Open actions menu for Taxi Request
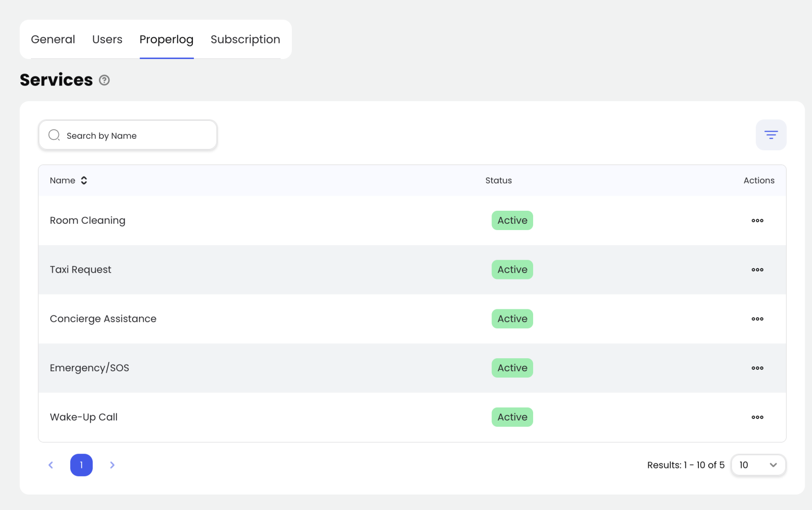The height and width of the screenshot is (510, 812). (x=757, y=270)
